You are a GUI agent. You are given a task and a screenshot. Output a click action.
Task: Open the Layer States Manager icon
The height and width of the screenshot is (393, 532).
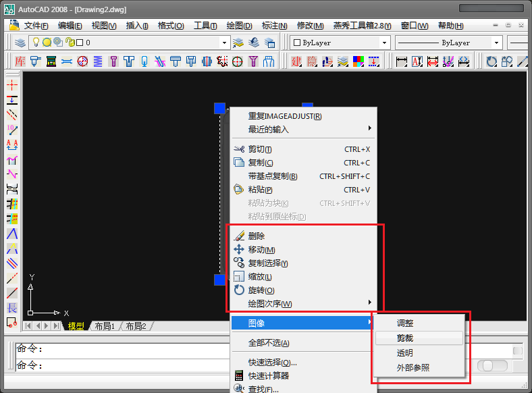(x=269, y=43)
